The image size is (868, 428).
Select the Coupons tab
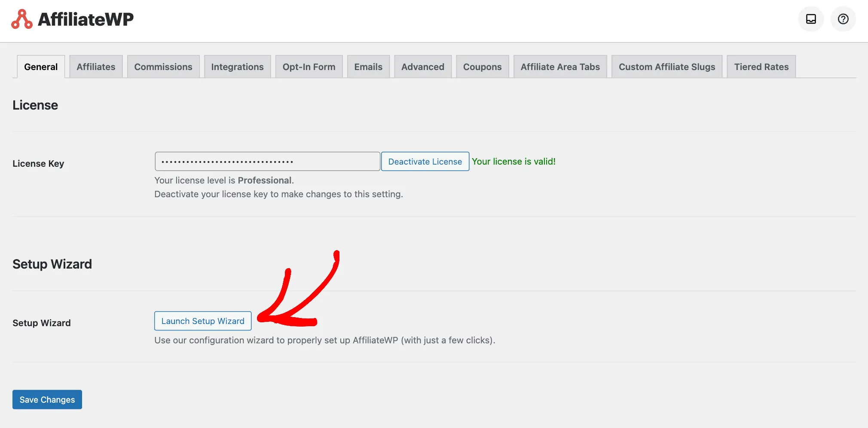482,67
